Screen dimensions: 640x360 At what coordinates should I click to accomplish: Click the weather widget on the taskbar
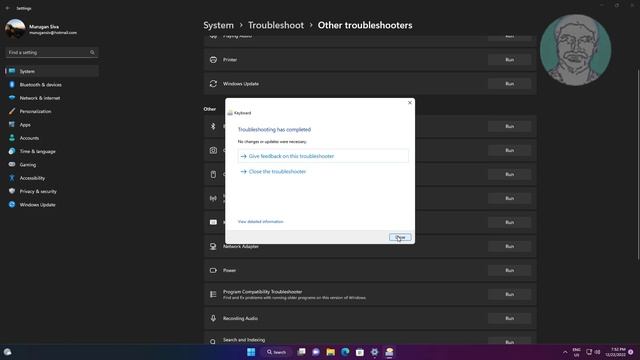pyautogui.click(x=7, y=352)
